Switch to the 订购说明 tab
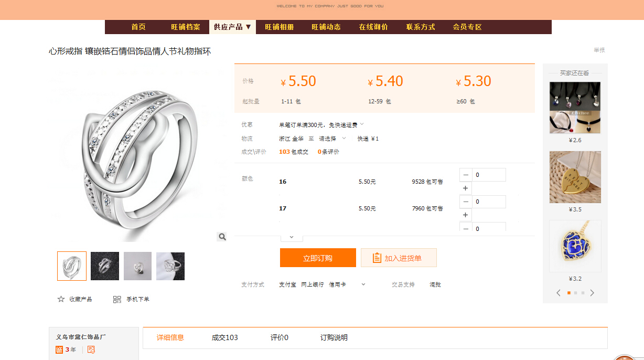Image resolution: width=644 pixels, height=360 pixels. point(334,337)
